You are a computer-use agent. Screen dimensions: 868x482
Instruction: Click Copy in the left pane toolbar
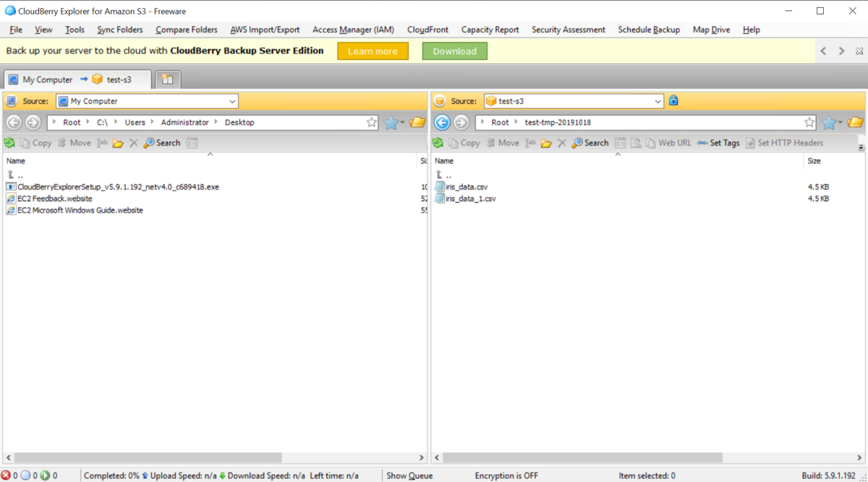tap(36, 143)
